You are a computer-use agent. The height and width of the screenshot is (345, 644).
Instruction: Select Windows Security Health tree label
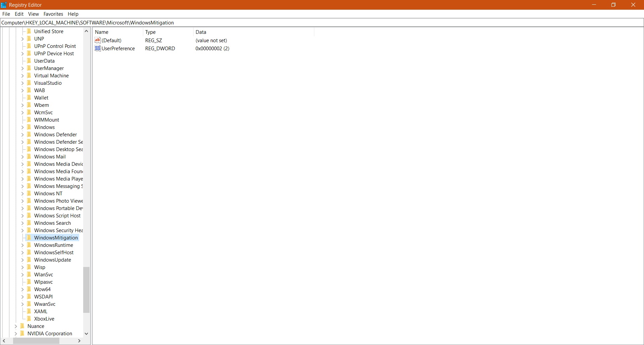(58, 230)
